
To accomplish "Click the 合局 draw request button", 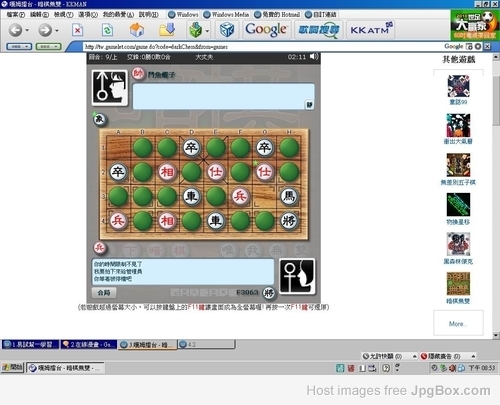I will click(x=104, y=293).
